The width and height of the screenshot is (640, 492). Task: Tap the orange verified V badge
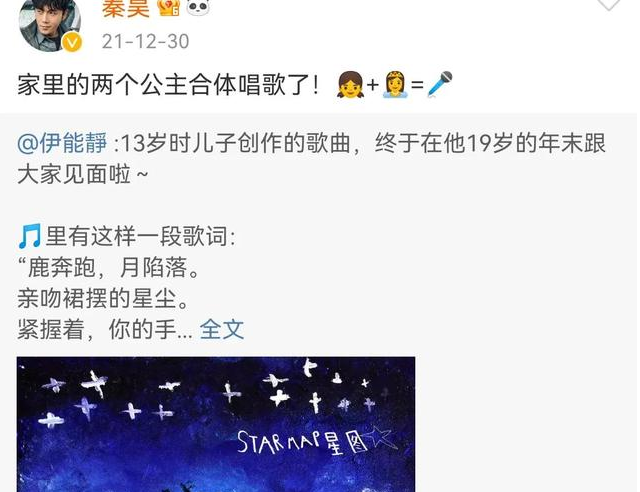72,42
